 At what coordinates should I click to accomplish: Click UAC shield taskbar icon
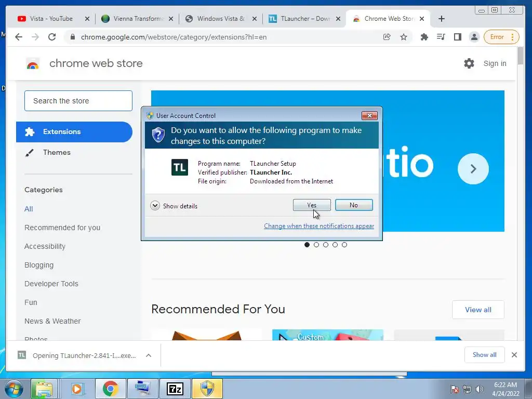click(x=207, y=389)
